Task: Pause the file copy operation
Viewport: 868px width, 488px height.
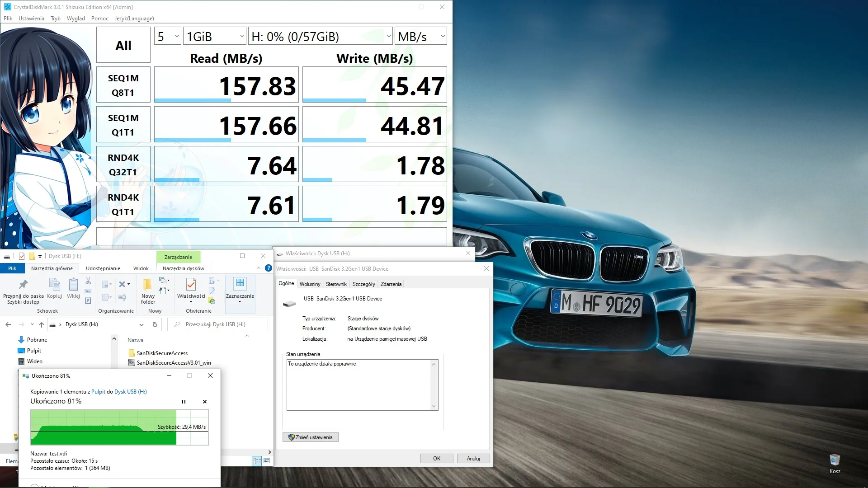Action: tap(184, 402)
